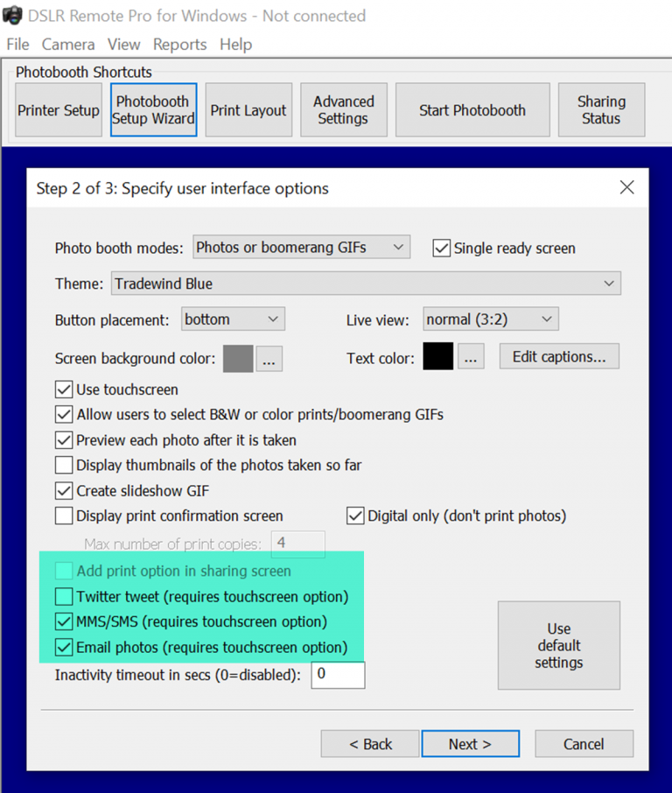Open the Print Layout shortcut
Viewport: 672px width, 793px height.
248,110
